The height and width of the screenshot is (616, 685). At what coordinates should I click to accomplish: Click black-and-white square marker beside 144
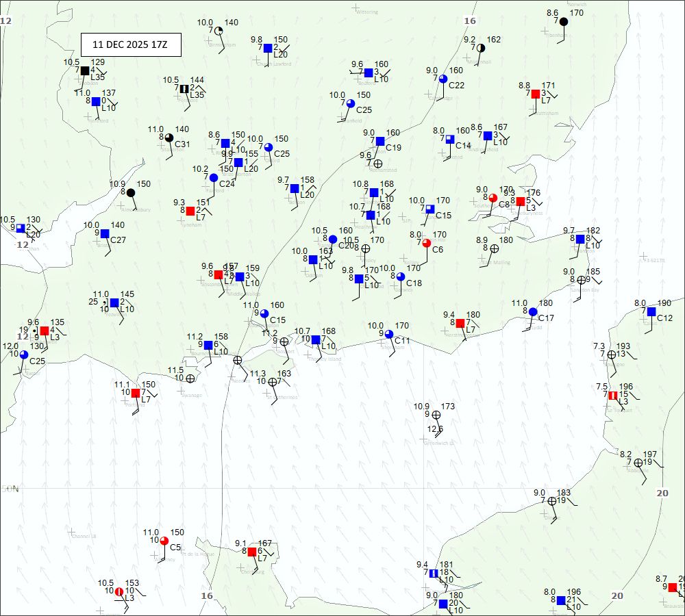(184, 88)
